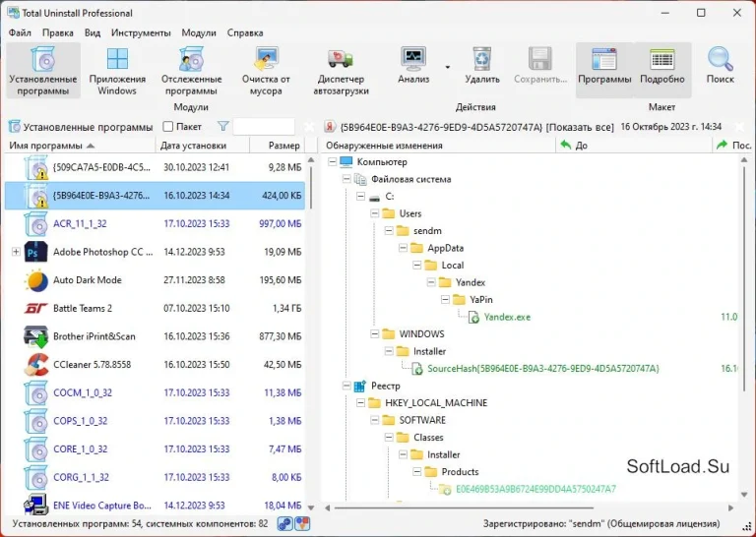Click the link icon in status bar
Viewport: 756px width, 537px height.
click(284, 523)
